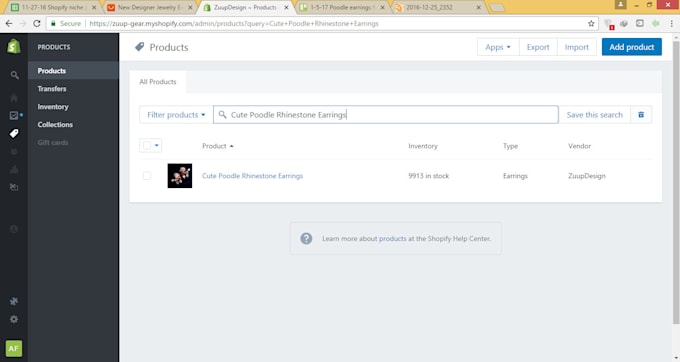
Task: Click the Export button
Action: point(538,47)
